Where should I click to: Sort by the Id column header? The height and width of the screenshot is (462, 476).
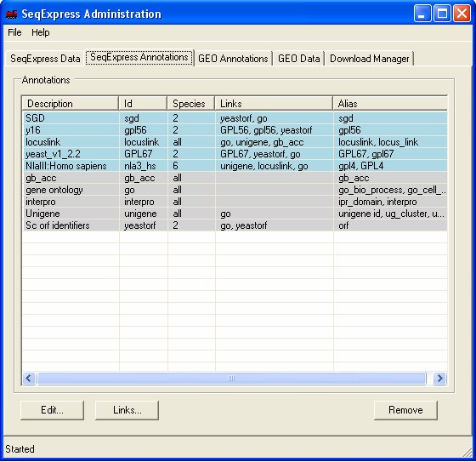[143, 104]
